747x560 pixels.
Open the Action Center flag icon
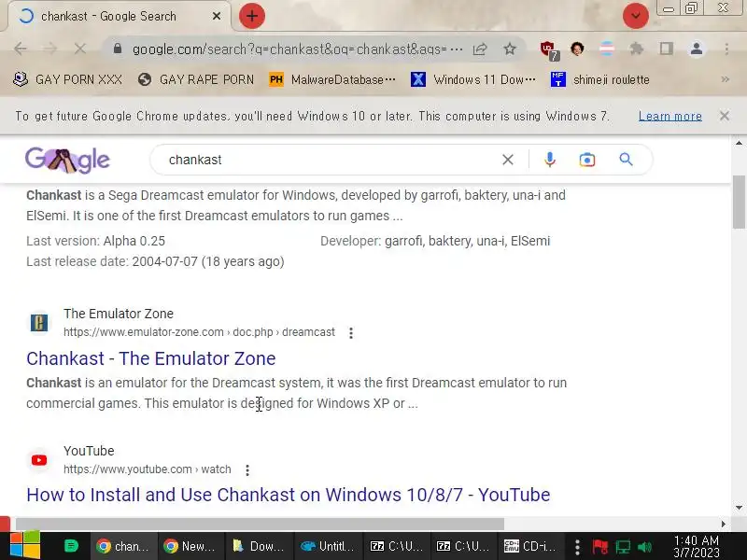(599, 547)
